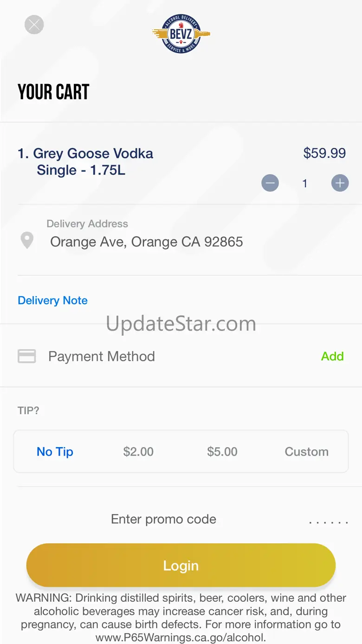The width and height of the screenshot is (362, 644).
Task: Choose the $5.00 tip option
Action: point(222,452)
